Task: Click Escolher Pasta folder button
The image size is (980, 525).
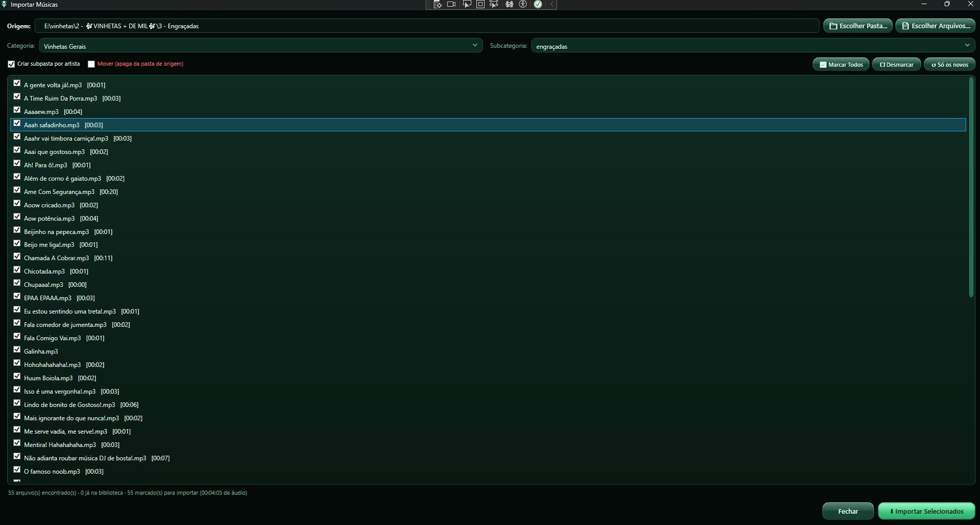Action: 858,26
